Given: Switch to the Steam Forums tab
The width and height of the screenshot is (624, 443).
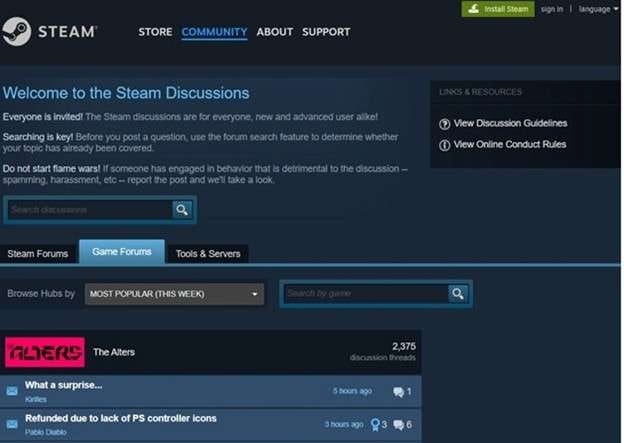Looking at the screenshot, I should coord(38,254).
